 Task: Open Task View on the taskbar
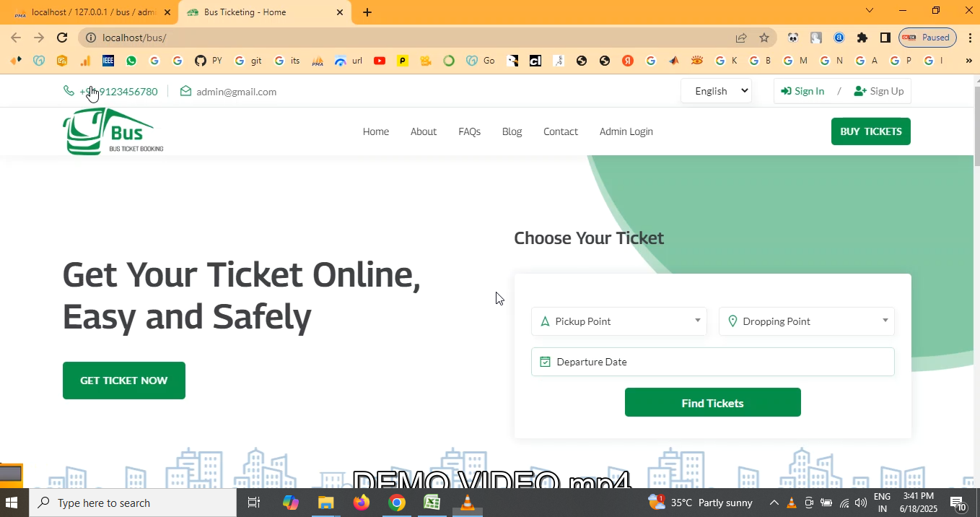point(254,503)
